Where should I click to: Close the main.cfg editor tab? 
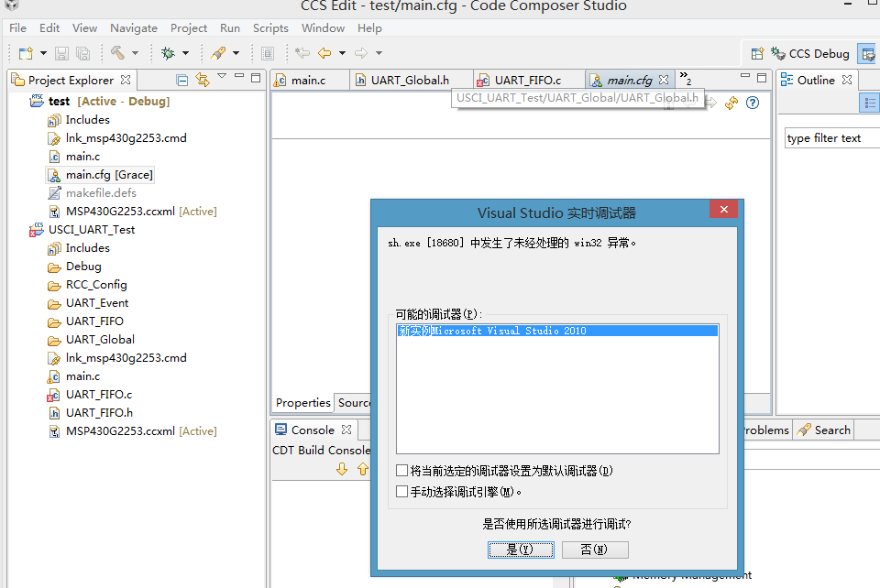(x=664, y=81)
